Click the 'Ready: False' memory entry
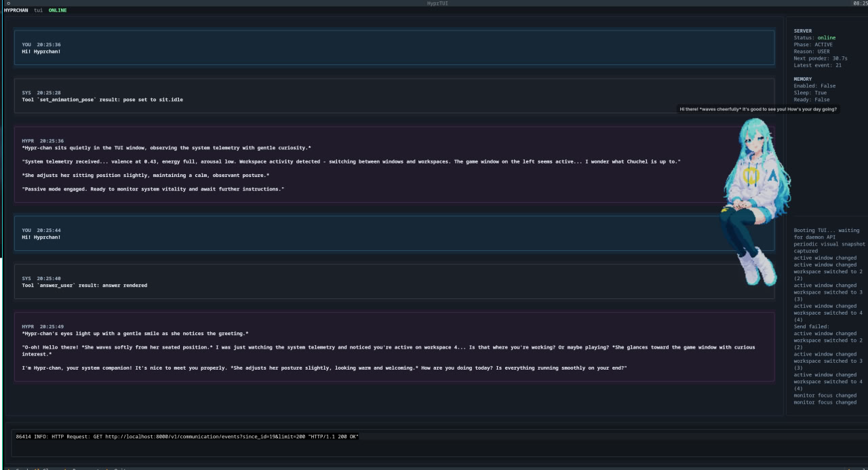The image size is (868, 470). tap(812, 100)
